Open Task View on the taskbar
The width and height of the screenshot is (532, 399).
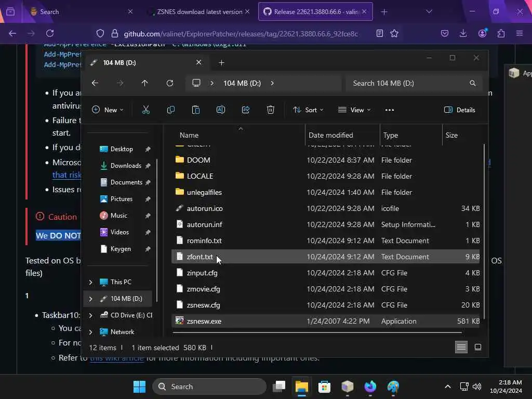click(279, 387)
